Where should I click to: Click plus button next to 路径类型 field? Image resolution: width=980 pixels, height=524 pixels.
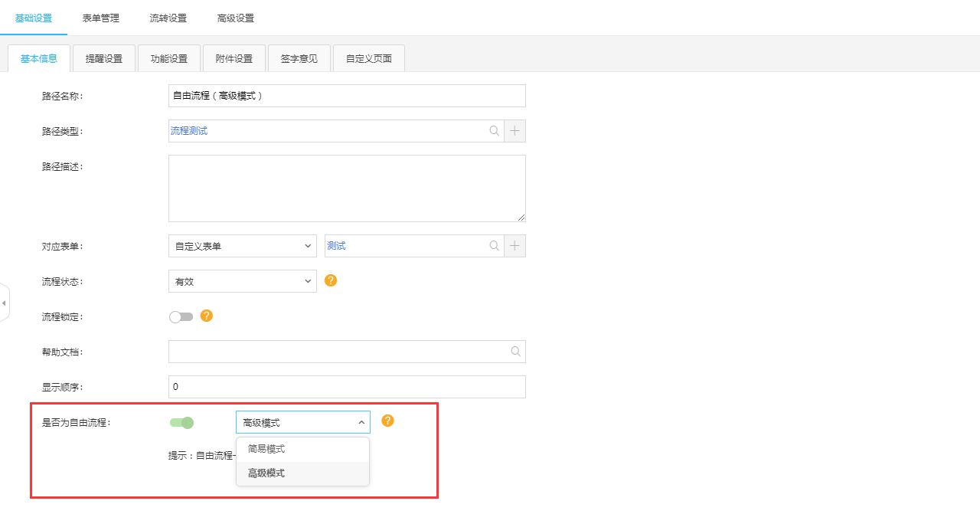[514, 131]
